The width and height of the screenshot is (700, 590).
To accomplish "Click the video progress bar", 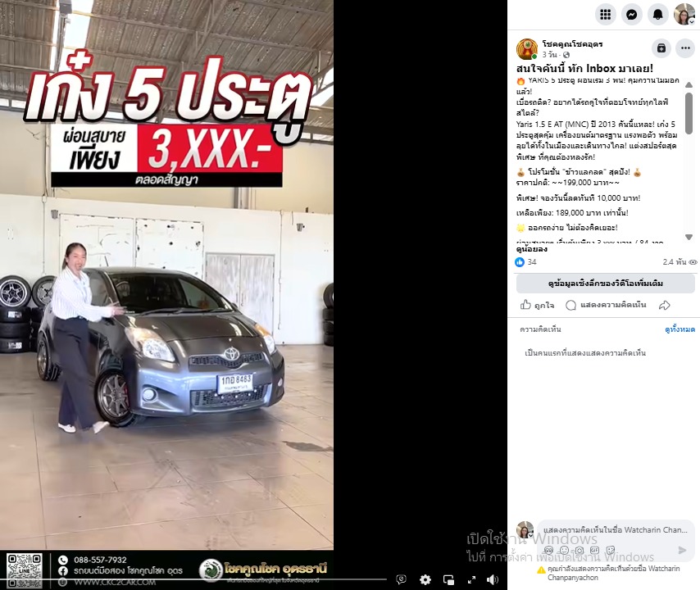I will click(x=193, y=579).
